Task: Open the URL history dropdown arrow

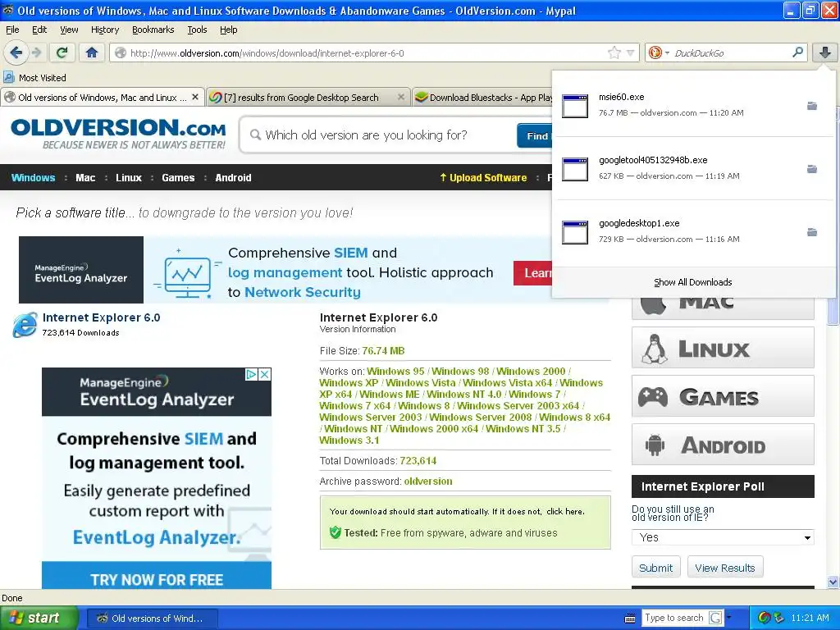Action: [631, 52]
